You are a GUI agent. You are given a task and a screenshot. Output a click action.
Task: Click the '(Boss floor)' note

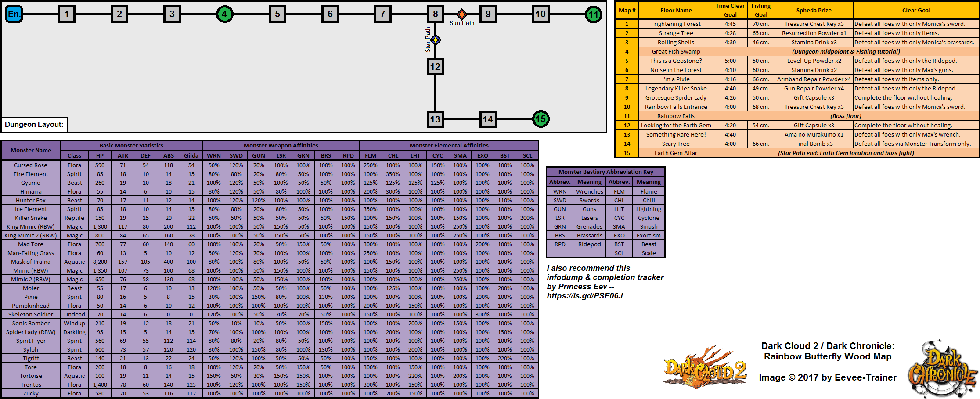coord(846,116)
